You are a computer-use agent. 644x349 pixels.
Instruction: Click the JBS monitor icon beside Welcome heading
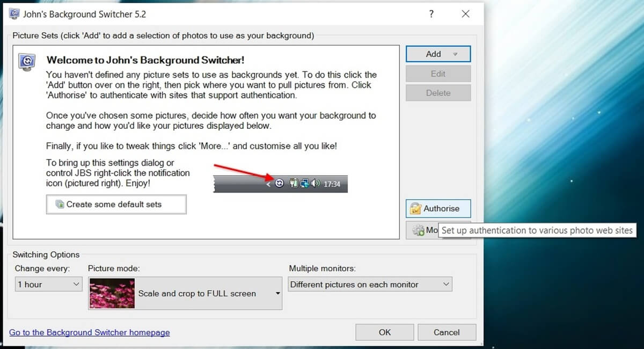point(27,62)
